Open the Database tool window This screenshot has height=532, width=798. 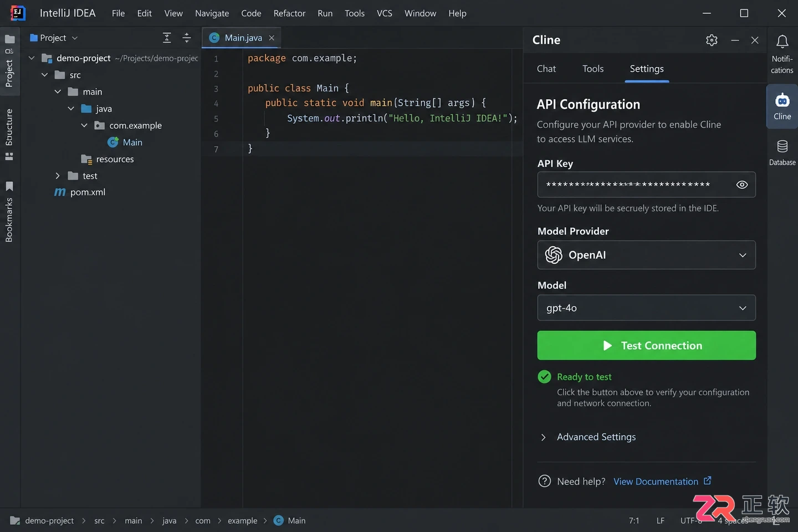point(782,153)
